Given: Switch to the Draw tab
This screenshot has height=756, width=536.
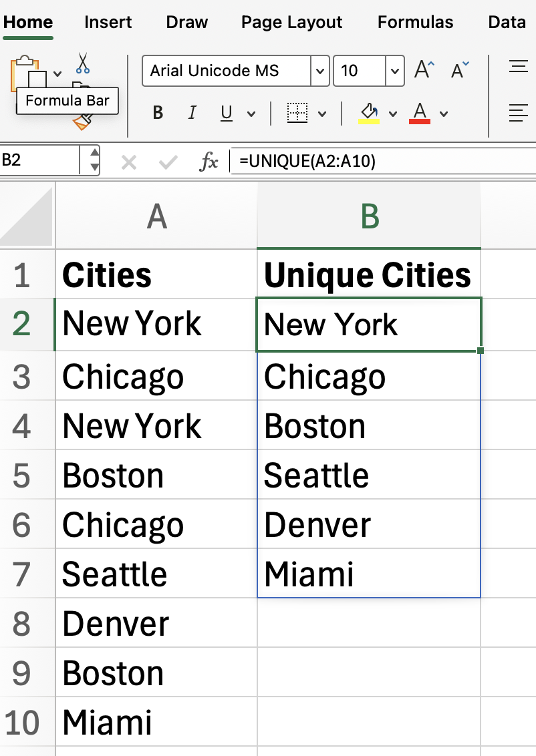Looking at the screenshot, I should click(x=186, y=22).
